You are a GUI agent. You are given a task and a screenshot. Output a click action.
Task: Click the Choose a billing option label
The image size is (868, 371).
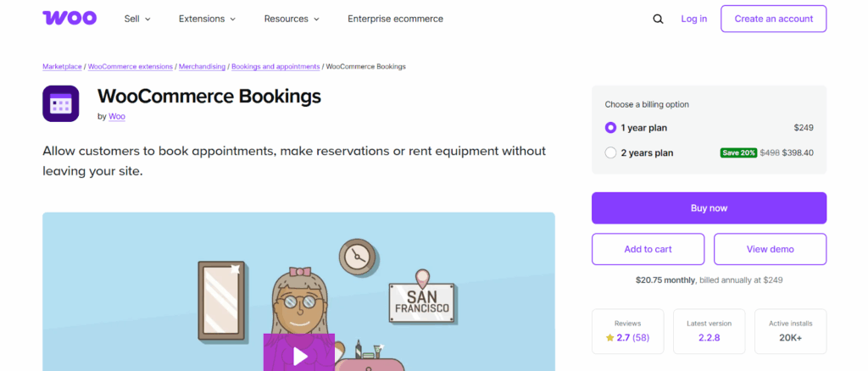647,104
